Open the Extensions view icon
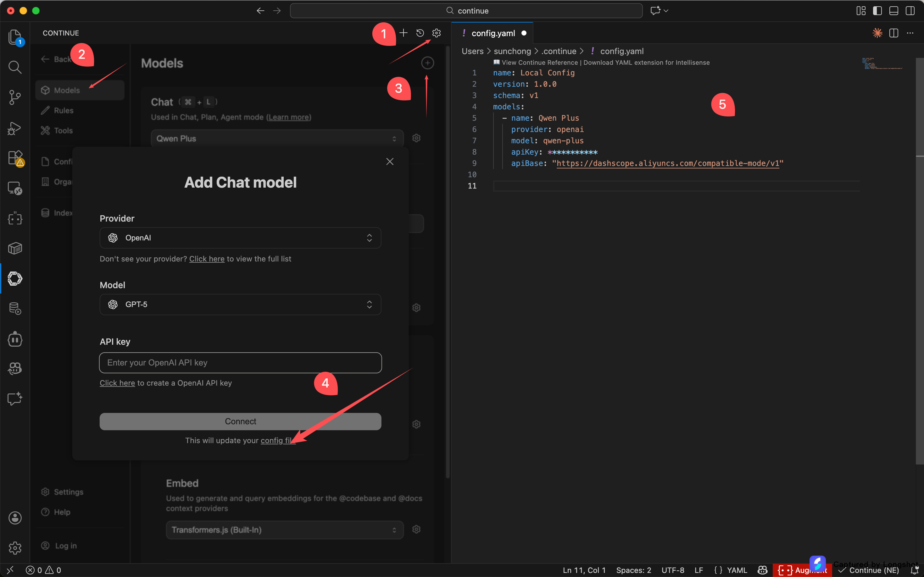Image resolution: width=924 pixels, height=577 pixels. (14, 158)
